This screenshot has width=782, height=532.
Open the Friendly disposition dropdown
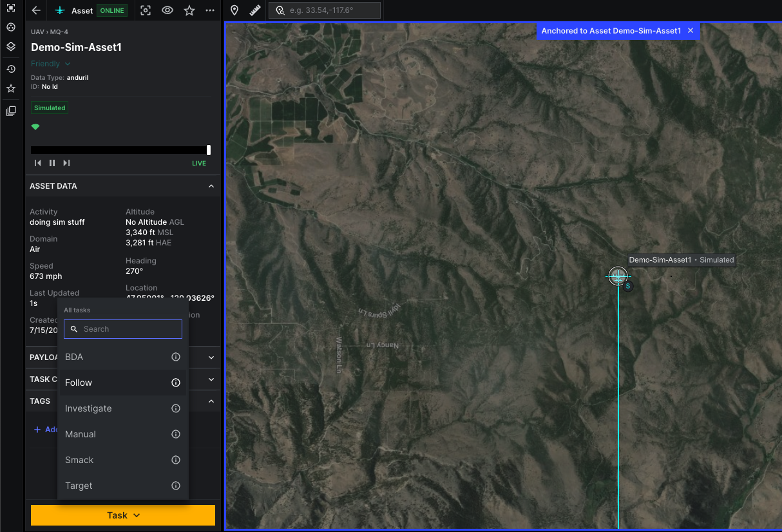(x=51, y=64)
